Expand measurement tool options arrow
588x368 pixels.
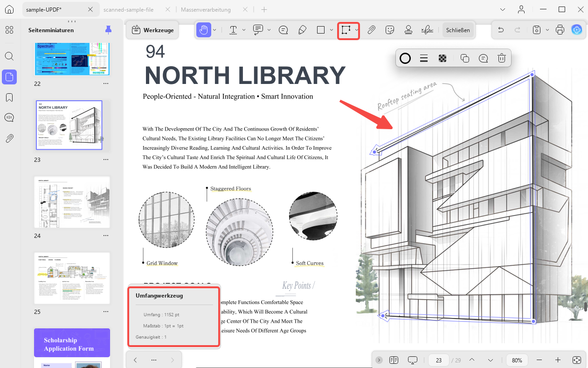(357, 30)
